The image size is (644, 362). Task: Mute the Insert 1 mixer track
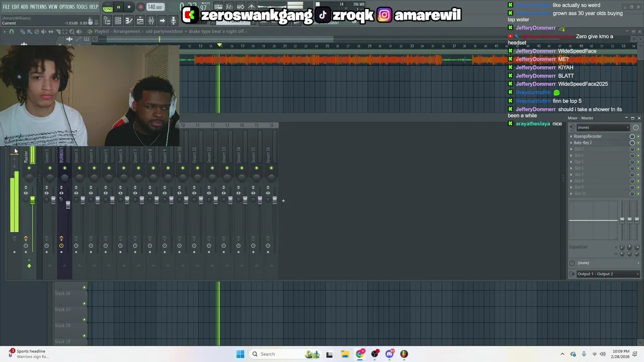coord(50,168)
